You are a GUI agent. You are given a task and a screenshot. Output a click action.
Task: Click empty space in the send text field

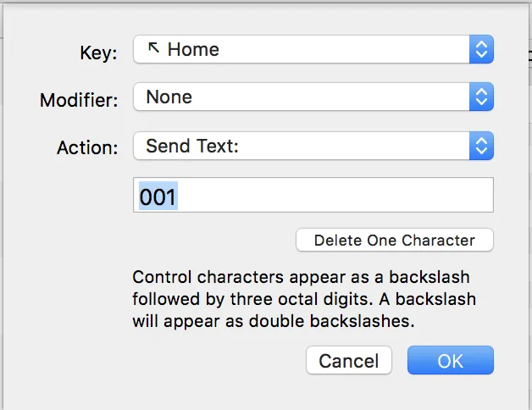[339, 197]
